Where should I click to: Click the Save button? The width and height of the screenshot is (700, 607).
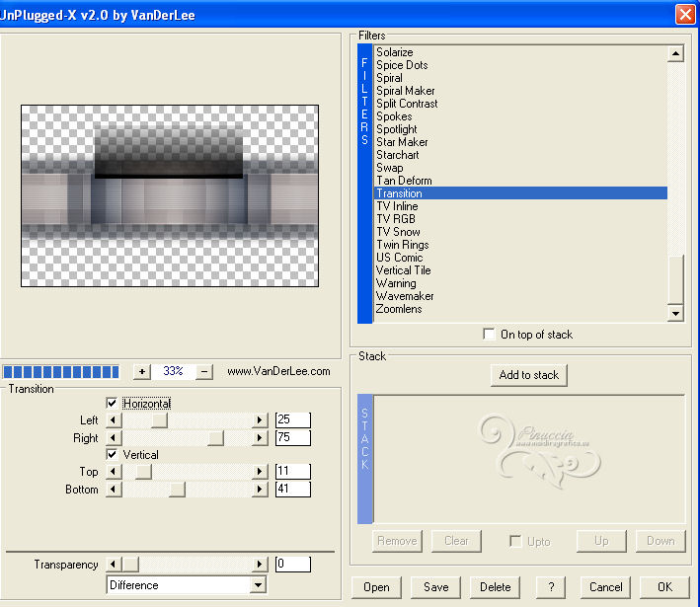tap(435, 587)
